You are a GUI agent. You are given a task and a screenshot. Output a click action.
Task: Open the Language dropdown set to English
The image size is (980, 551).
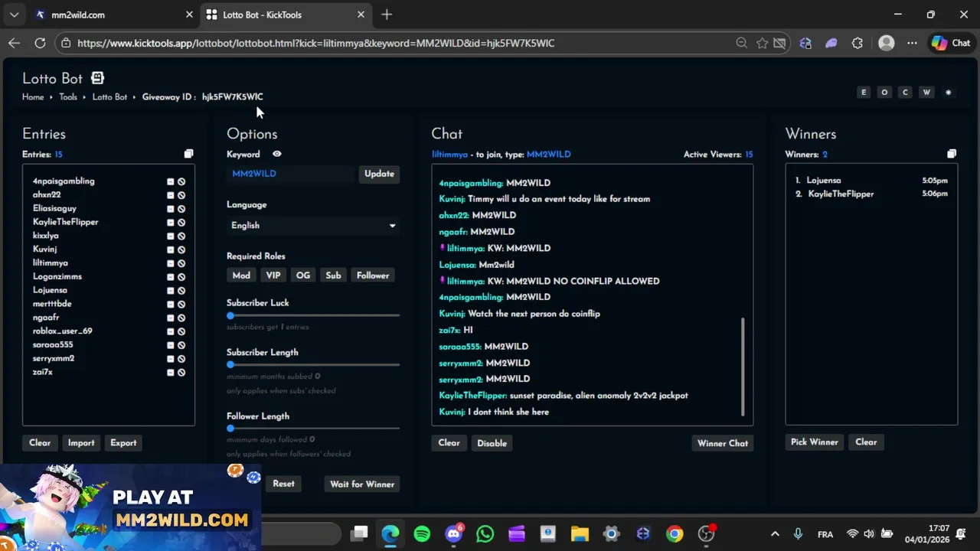coord(313,226)
